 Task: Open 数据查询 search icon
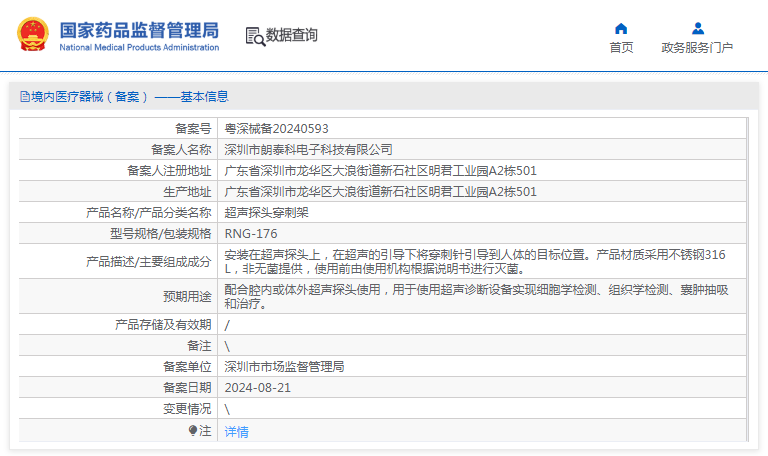255,37
